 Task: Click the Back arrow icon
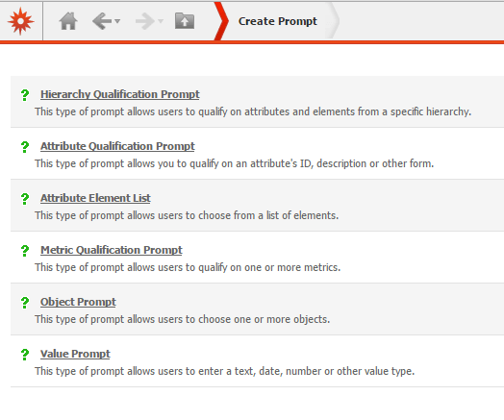pyautogui.click(x=102, y=21)
